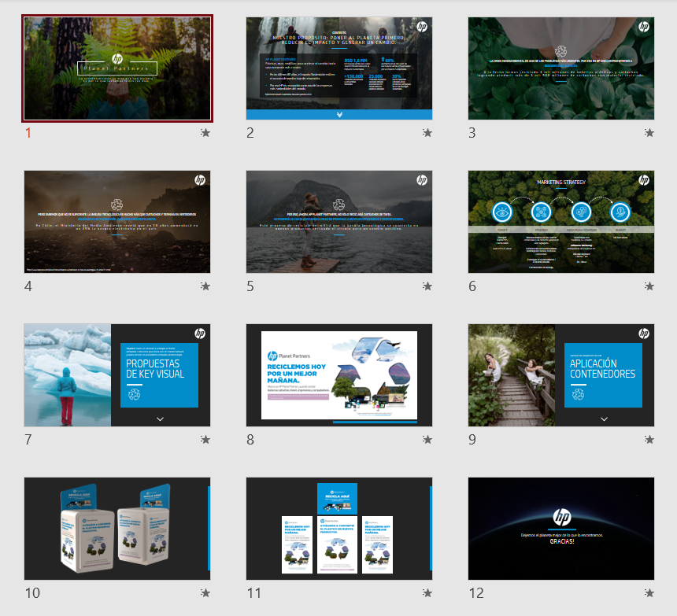Click the star icon under slide 12

click(x=649, y=593)
